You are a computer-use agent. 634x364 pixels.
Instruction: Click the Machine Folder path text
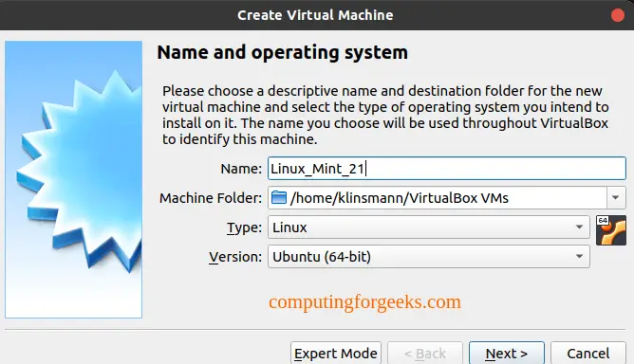coord(399,198)
